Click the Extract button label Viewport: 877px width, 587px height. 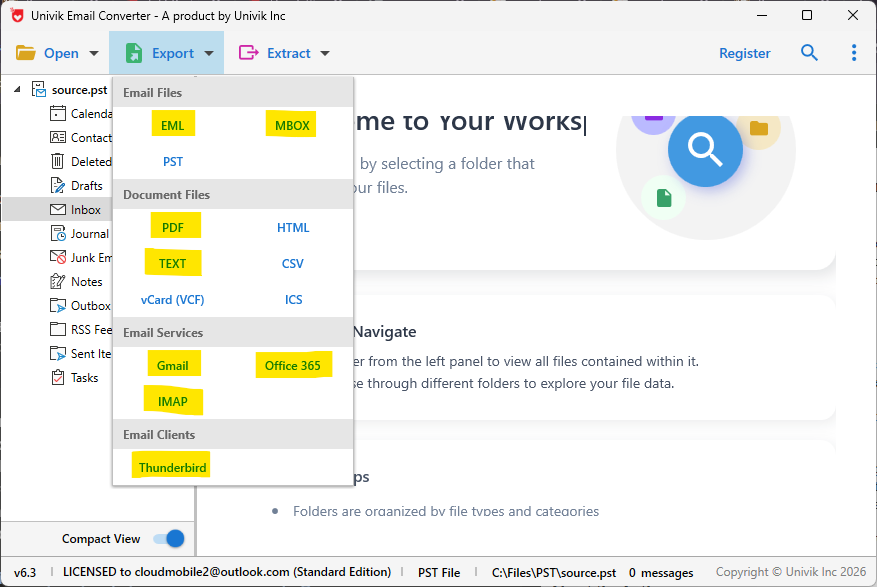[x=289, y=53]
